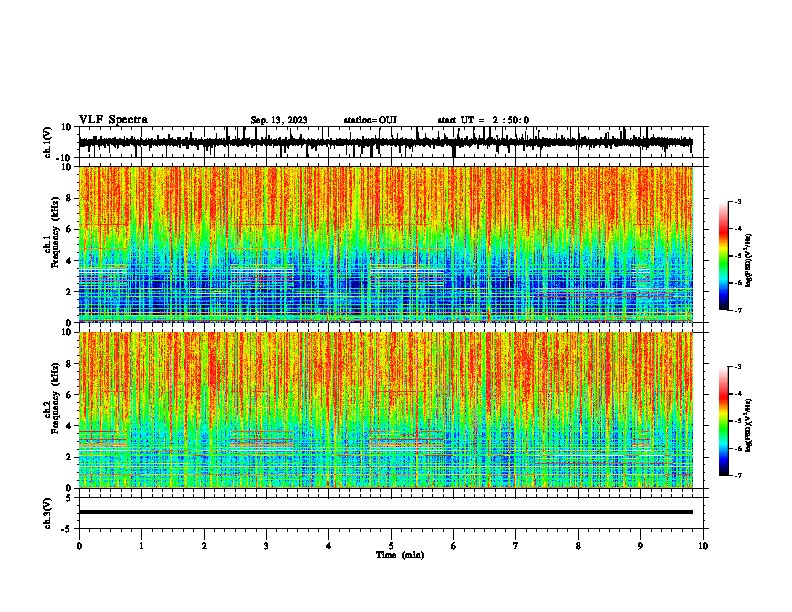792x612 pixels.
Task: Click the "ch.3(V)" axis label
Action: pos(48,513)
